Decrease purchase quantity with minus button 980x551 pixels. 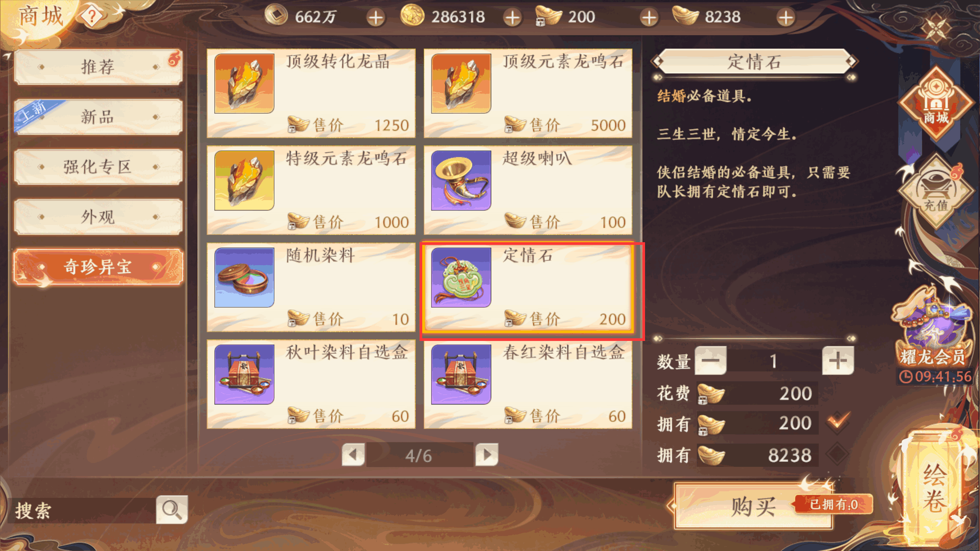tap(710, 360)
